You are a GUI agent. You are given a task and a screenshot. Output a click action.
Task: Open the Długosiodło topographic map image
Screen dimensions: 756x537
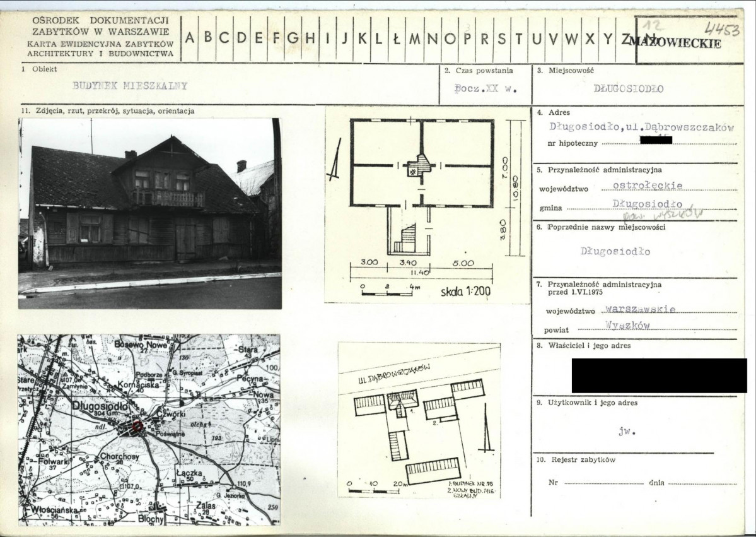pos(149,430)
